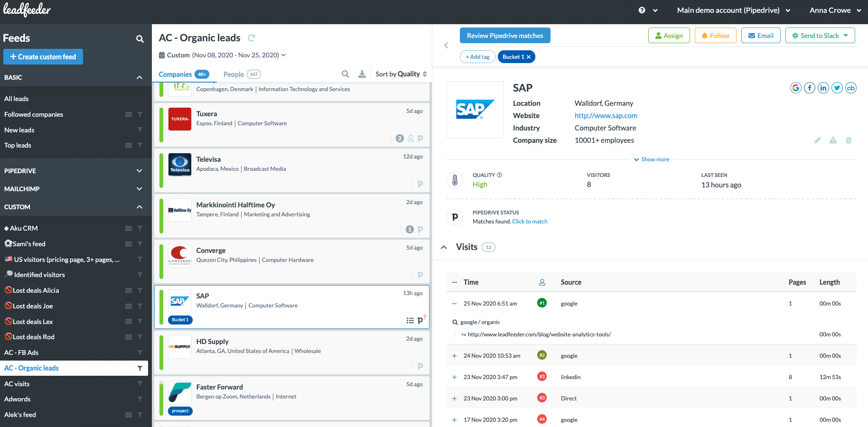The width and height of the screenshot is (868, 427).
Task: Click the Feeds search magnifier icon
Action: tap(140, 39)
